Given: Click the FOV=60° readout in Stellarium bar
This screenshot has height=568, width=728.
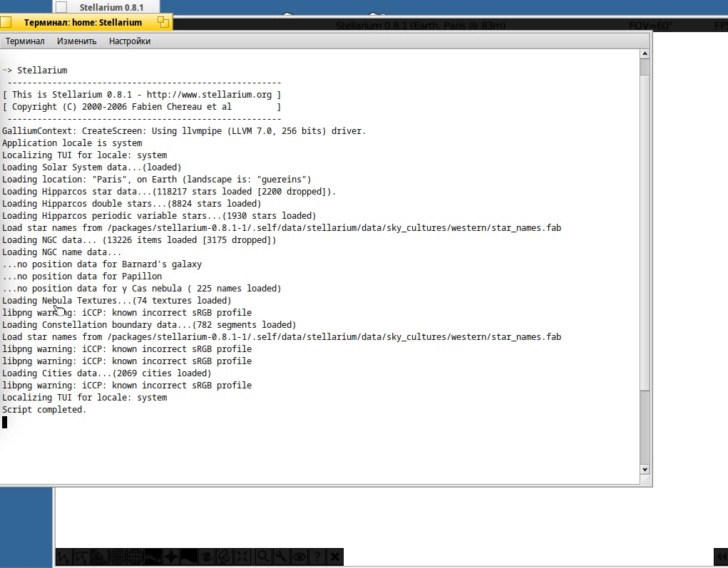Looking at the screenshot, I should click(650, 26).
